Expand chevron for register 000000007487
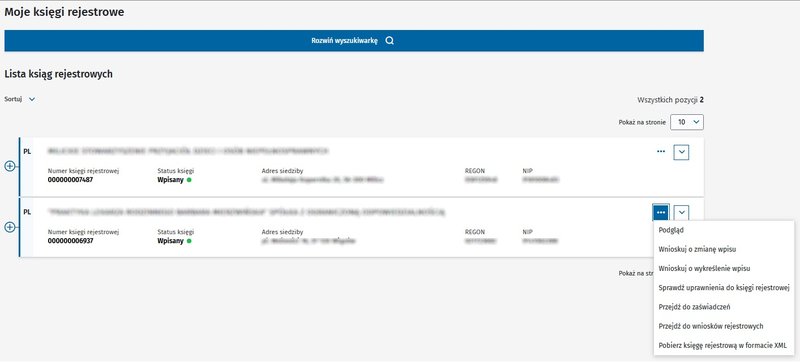 tap(681, 152)
